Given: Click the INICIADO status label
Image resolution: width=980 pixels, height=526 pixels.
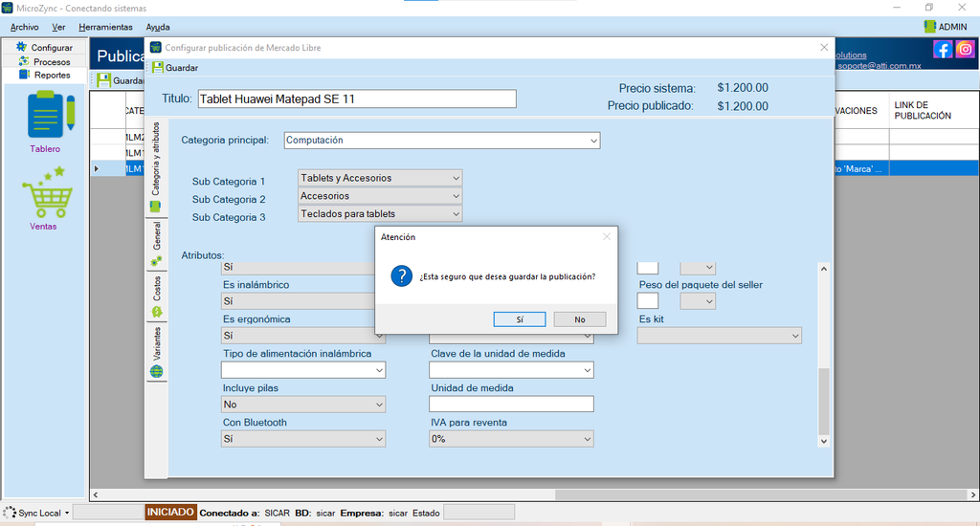Looking at the screenshot, I should [x=170, y=513].
